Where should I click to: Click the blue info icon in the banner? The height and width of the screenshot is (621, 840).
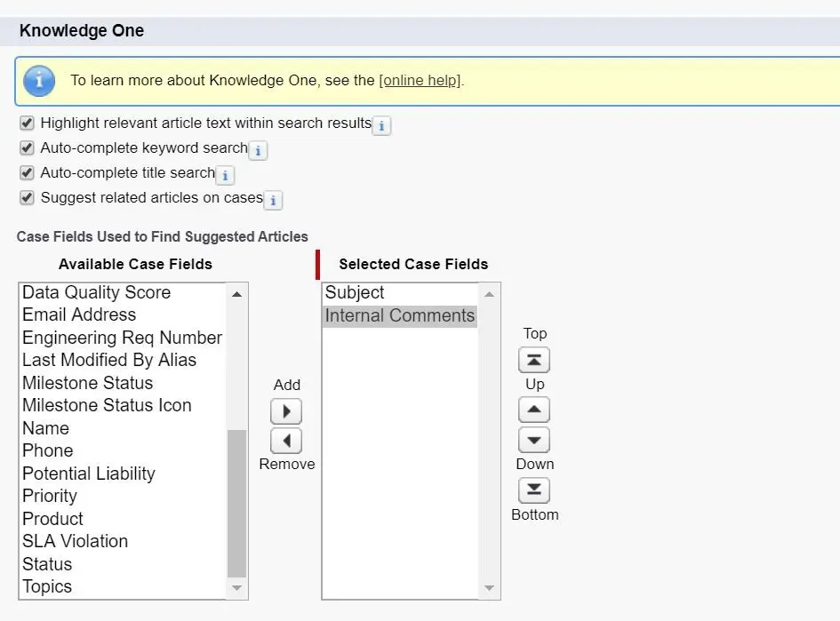[x=39, y=81]
